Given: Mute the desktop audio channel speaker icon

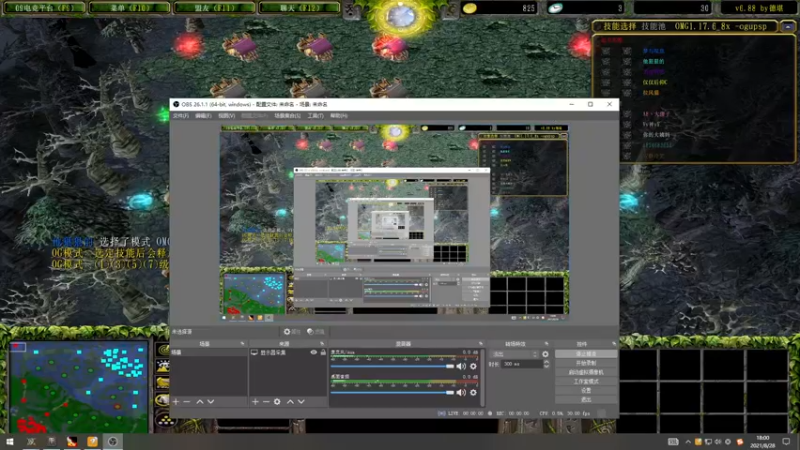Looking at the screenshot, I should 461,392.
